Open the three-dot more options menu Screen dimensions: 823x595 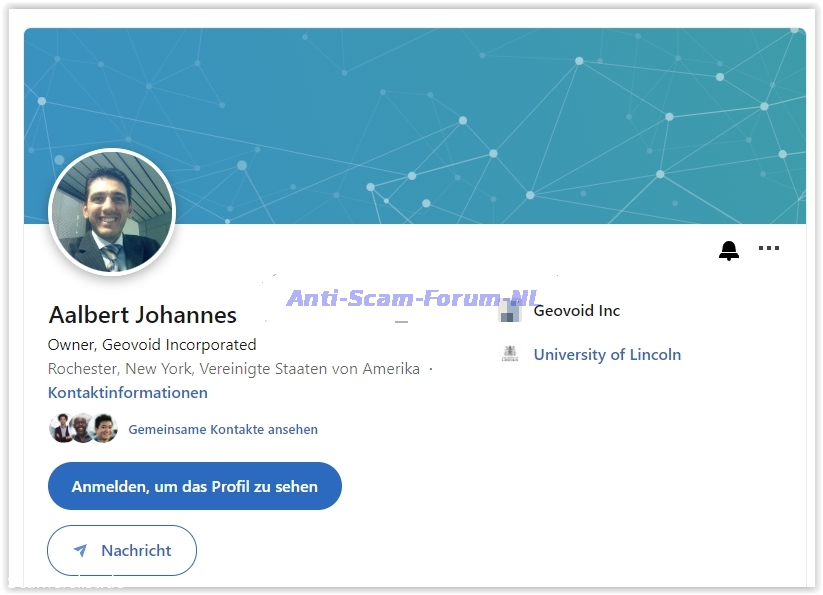click(x=768, y=249)
